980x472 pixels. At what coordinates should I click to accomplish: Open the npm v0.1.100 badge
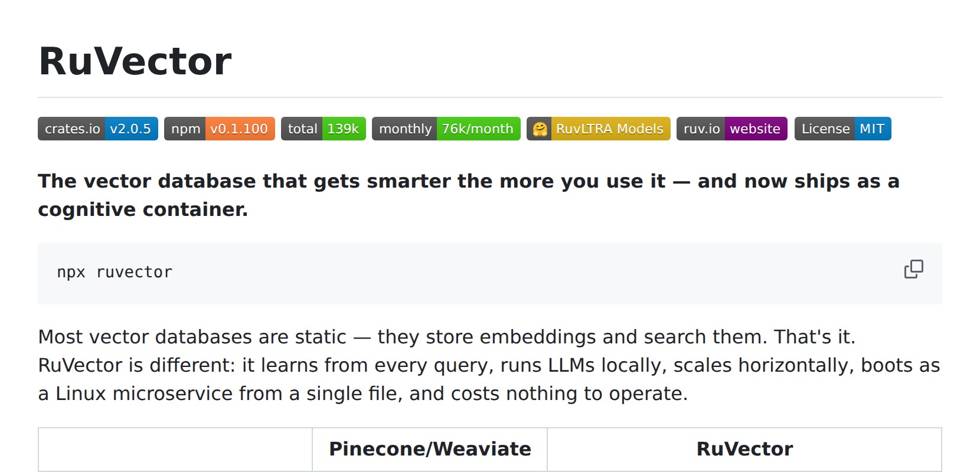click(219, 129)
